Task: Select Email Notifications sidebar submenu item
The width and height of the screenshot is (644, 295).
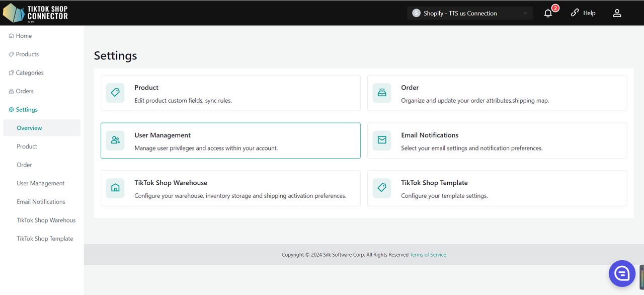Action: pos(41,202)
